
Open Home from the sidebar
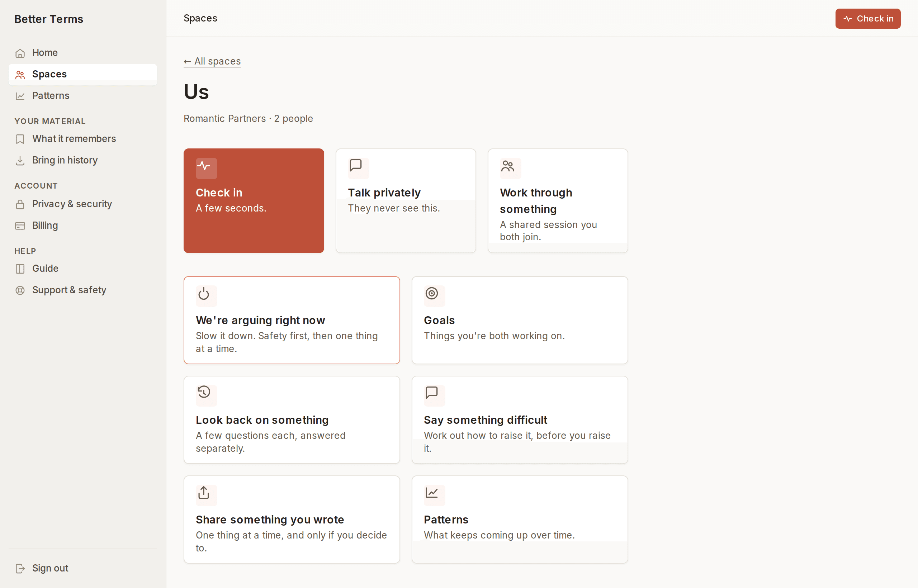click(82, 53)
